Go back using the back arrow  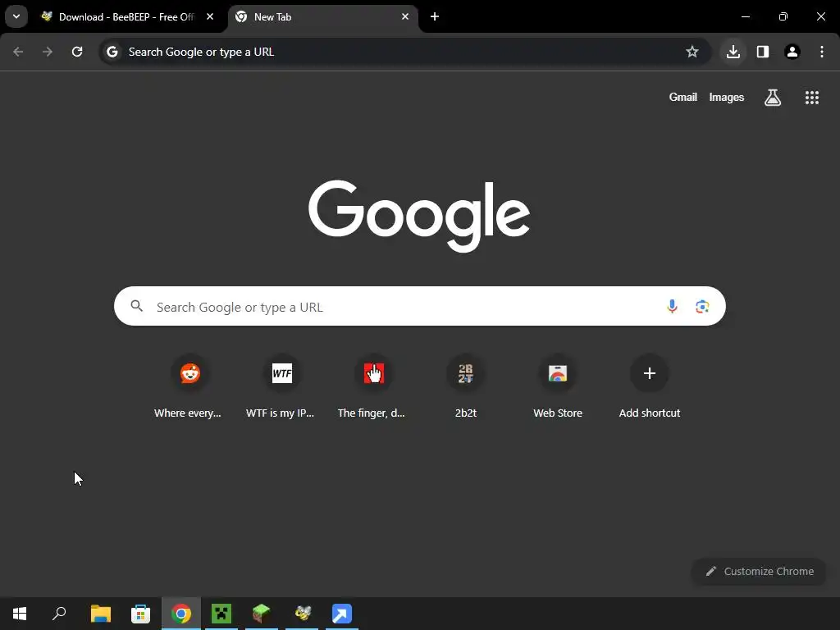coord(18,52)
